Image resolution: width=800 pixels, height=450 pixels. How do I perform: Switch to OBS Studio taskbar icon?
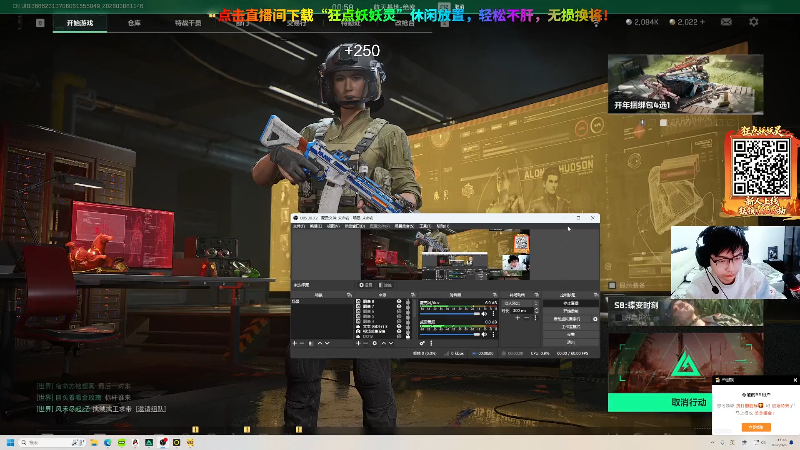coord(163,442)
